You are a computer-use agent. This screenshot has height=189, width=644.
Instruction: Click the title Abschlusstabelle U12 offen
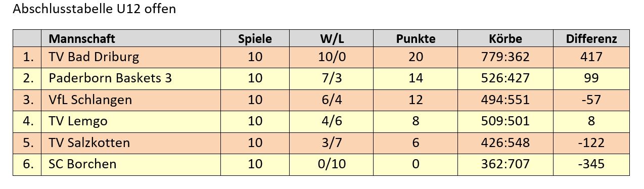pyautogui.click(x=95, y=9)
